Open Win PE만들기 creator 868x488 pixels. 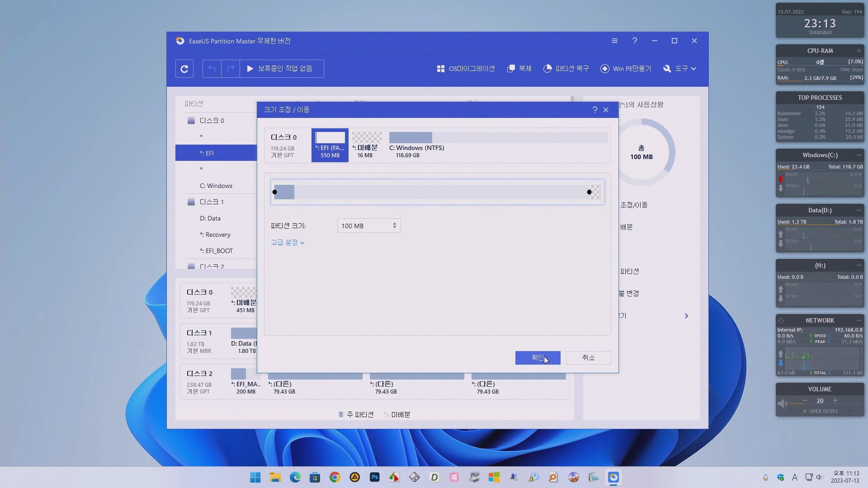[626, 69]
